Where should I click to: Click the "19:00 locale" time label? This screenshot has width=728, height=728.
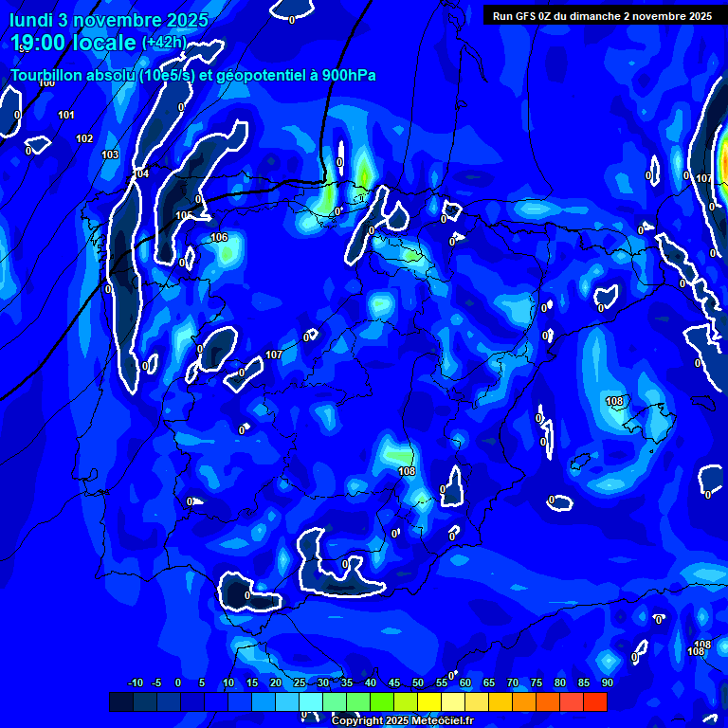[x=74, y=43]
